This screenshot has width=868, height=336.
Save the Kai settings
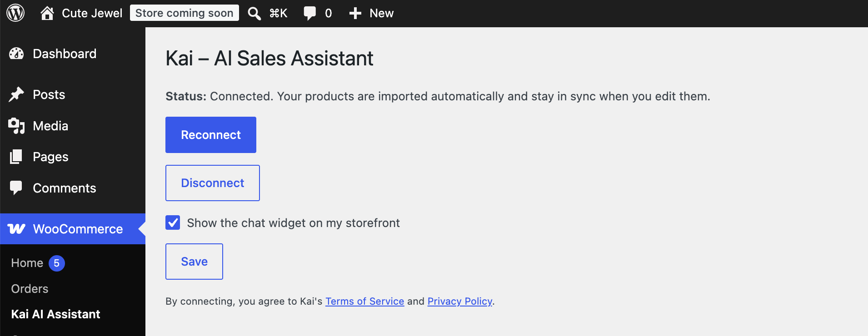tap(194, 262)
